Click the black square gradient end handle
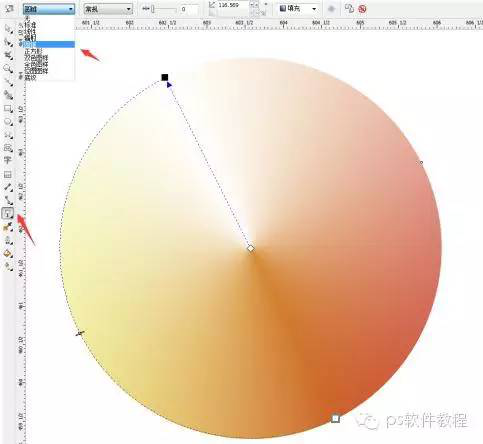 tap(165, 78)
